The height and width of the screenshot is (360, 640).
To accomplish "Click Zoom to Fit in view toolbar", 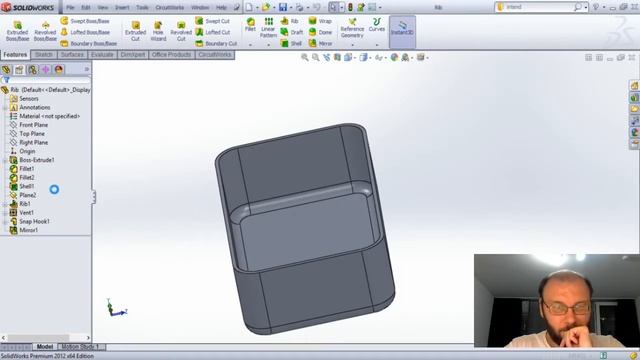I will tap(304, 58).
